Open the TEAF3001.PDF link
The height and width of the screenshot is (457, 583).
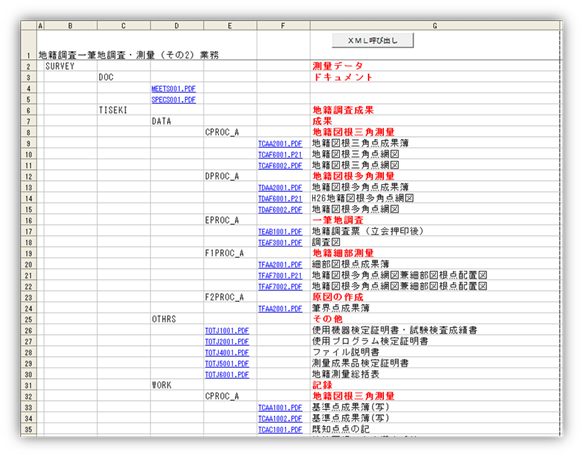pos(280,243)
